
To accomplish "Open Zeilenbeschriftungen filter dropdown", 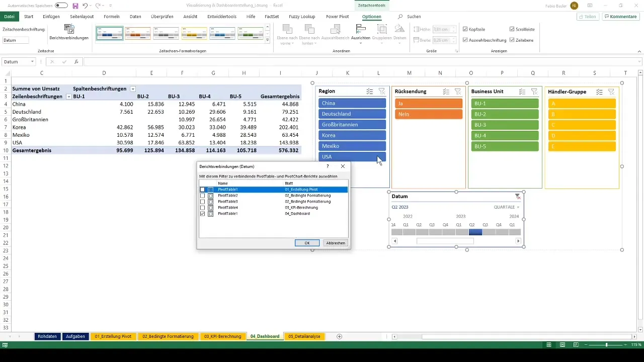I will click(69, 97).
